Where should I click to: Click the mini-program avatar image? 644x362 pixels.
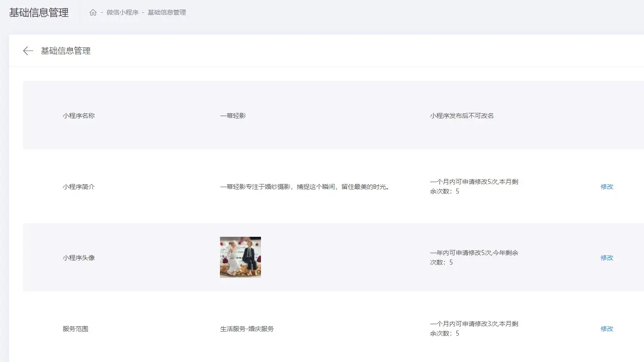(240, 257)
